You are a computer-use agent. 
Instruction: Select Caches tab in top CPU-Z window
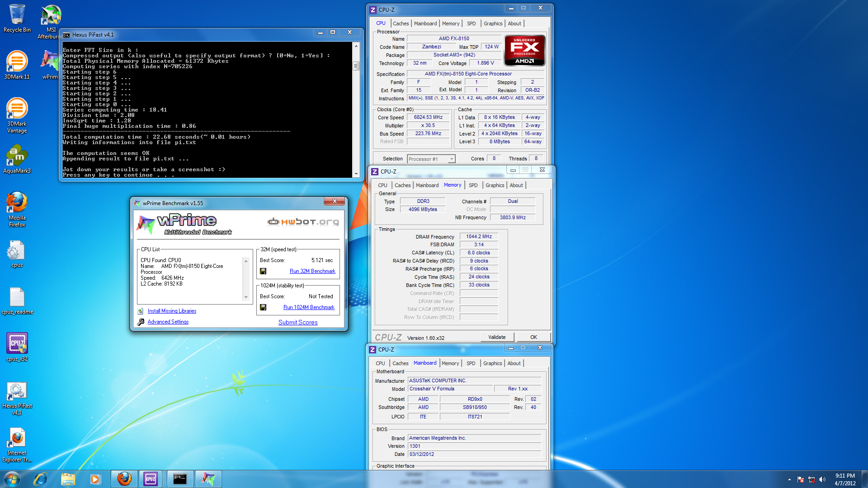tap(401, 23)
